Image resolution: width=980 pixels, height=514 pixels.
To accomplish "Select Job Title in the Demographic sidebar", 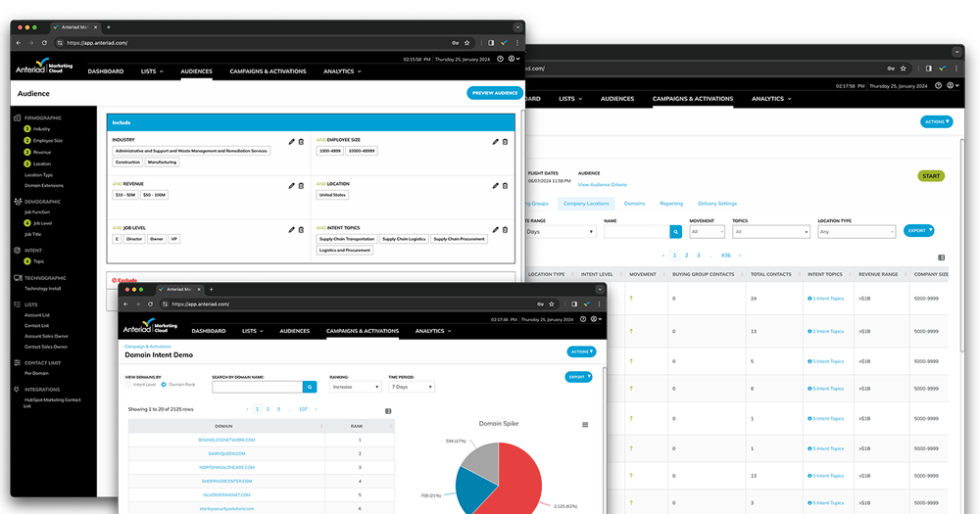I will pyautogui.click(x=32, y=235).
